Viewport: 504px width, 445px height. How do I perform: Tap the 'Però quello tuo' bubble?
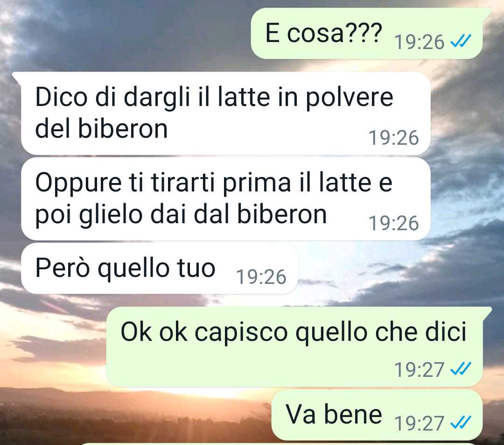click(160, 268)
